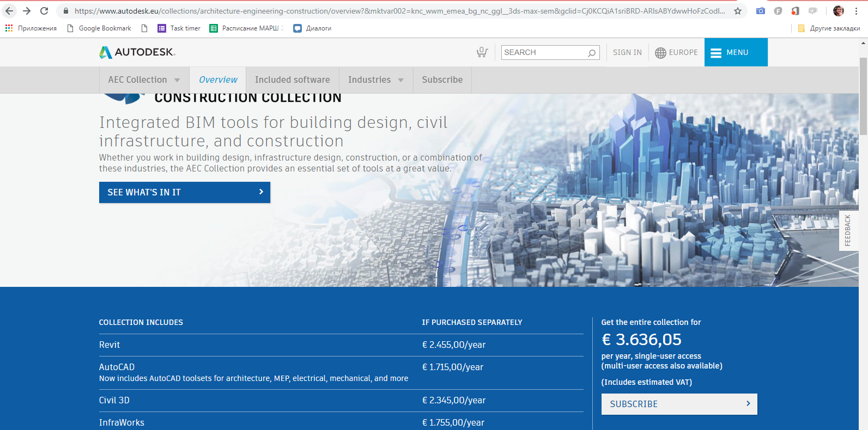Click the page vertical scrollbar thumb
868x430 pixels.
pos(863,95)
